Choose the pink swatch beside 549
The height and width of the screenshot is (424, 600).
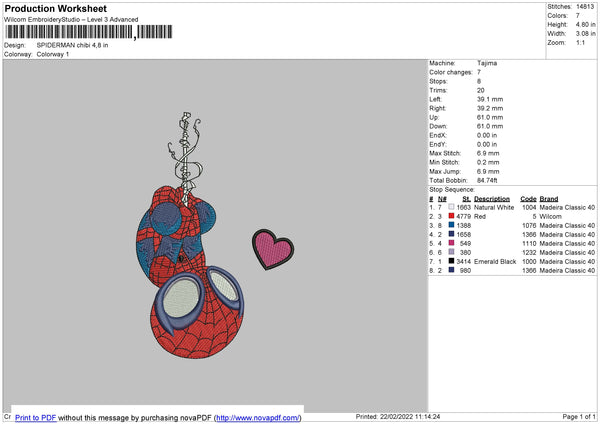(451, 243)
